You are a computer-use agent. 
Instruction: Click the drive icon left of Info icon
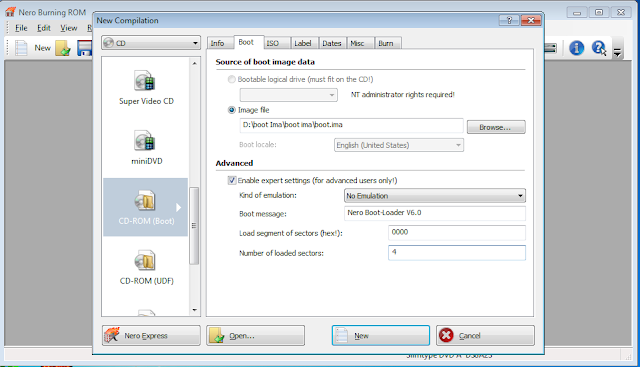[551, 48]
